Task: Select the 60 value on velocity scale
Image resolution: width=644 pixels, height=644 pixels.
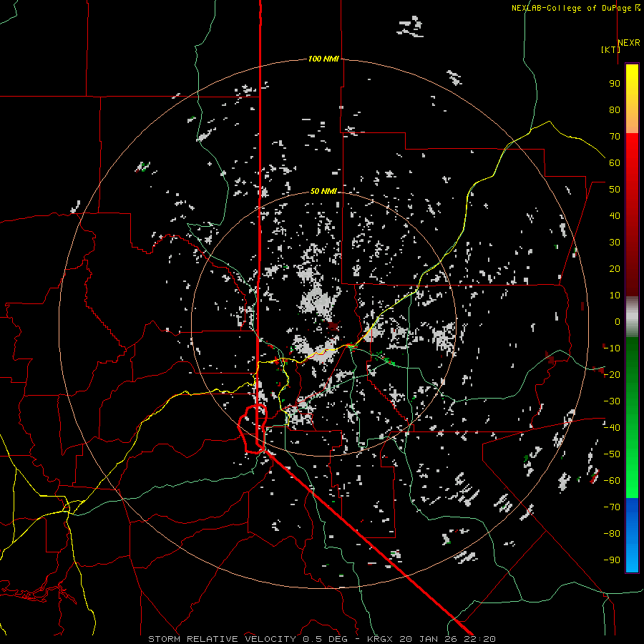Action: 615,162
